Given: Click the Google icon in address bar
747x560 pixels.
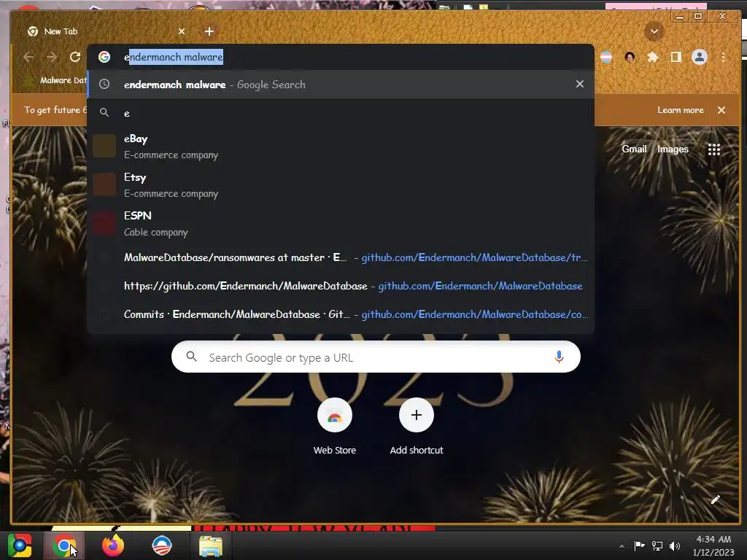Looking at the screenshot, I should coord(104,57).
